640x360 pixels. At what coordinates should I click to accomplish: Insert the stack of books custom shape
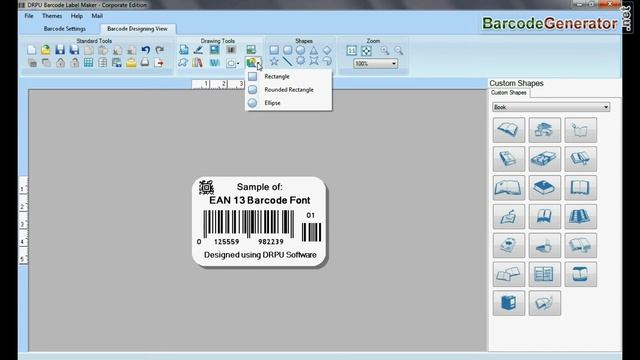[544, 130]
